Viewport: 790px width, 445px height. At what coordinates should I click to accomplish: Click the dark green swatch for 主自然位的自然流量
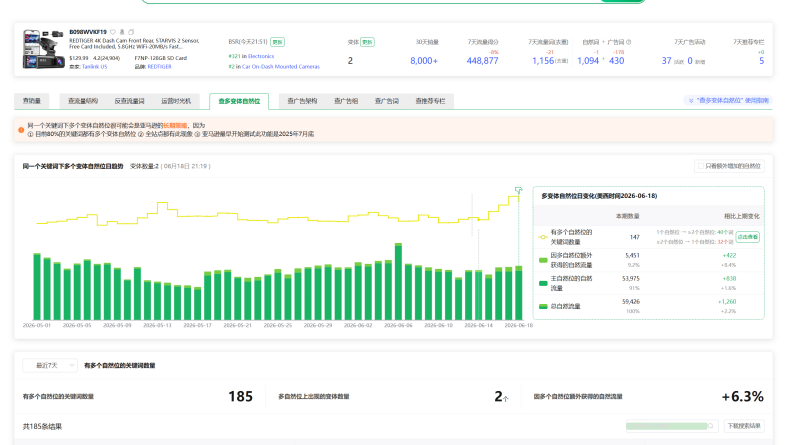543,283
